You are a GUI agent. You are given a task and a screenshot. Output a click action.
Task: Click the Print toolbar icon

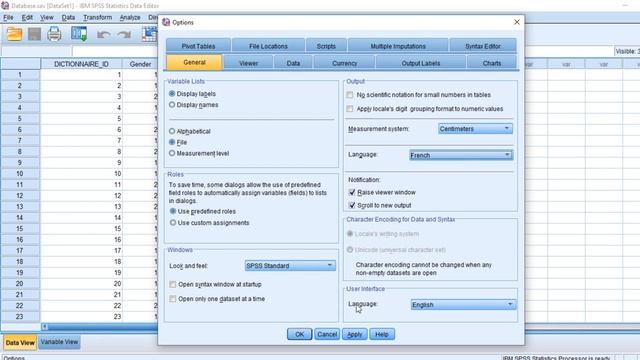click(54, 34)
